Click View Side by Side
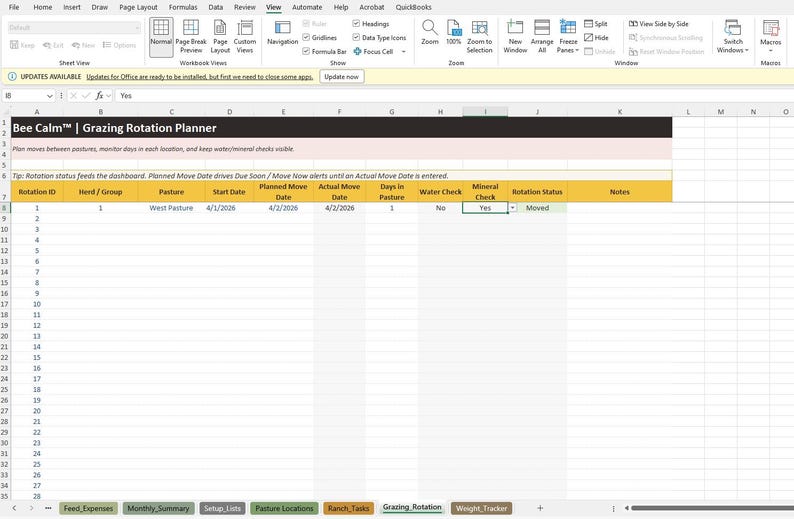The width and height of the screenshot is (794, 519). coord(658,24)
